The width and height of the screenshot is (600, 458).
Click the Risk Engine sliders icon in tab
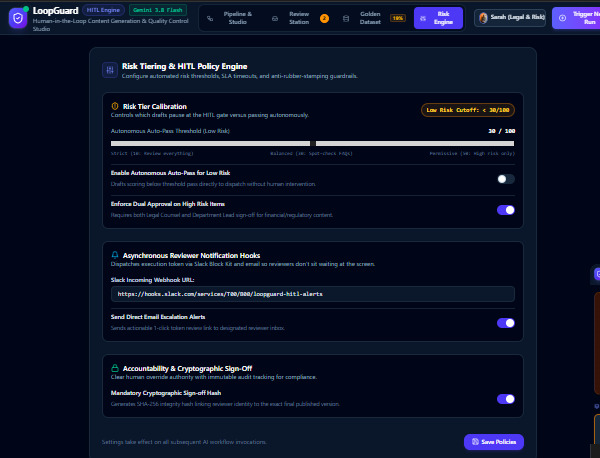[423, 18]
